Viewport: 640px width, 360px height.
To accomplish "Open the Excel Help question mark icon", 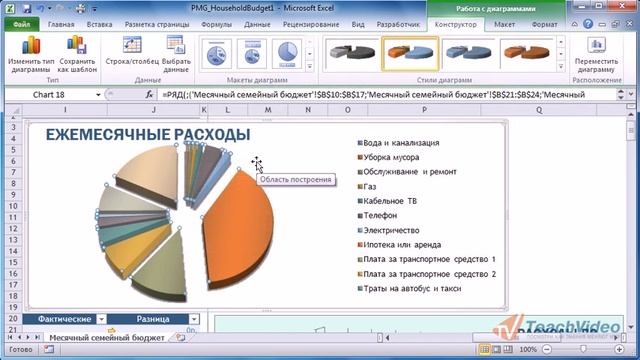I will (x=588, y=24).
